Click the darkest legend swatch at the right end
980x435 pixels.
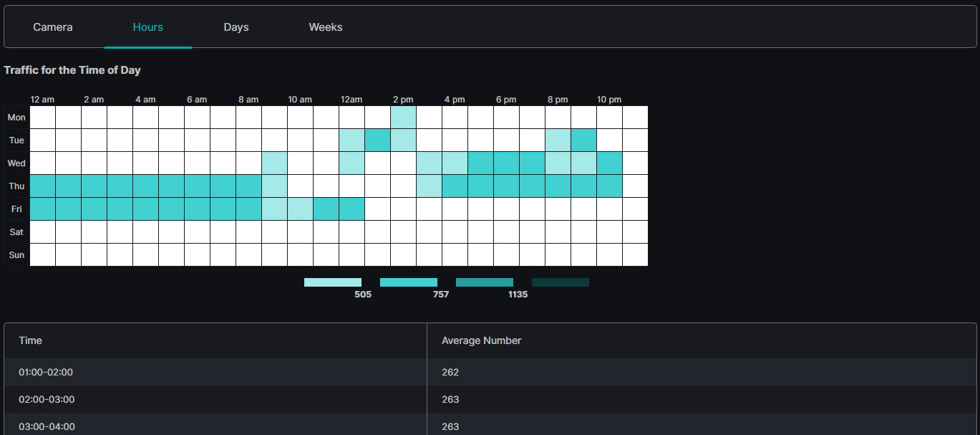[x=561, y=282]
